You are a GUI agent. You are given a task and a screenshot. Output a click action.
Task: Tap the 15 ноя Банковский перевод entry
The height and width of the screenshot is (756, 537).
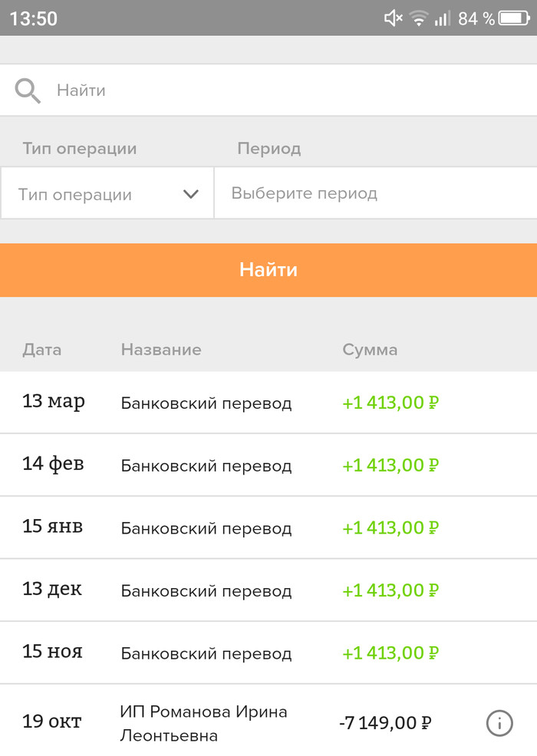268,652
